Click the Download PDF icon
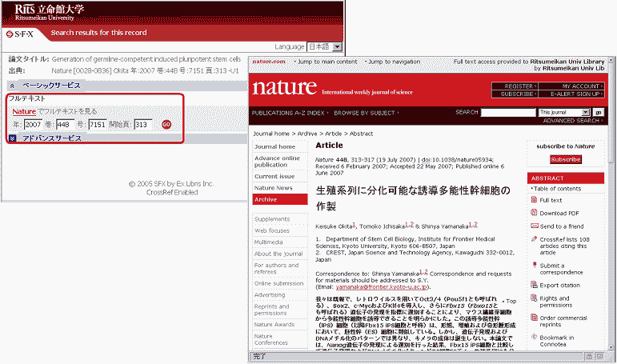 click(x=534, y=213)
